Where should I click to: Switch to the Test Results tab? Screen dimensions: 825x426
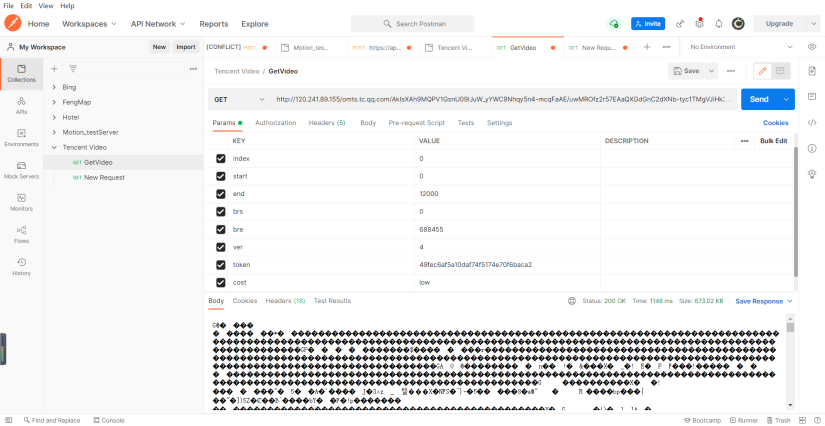point(332,301)
